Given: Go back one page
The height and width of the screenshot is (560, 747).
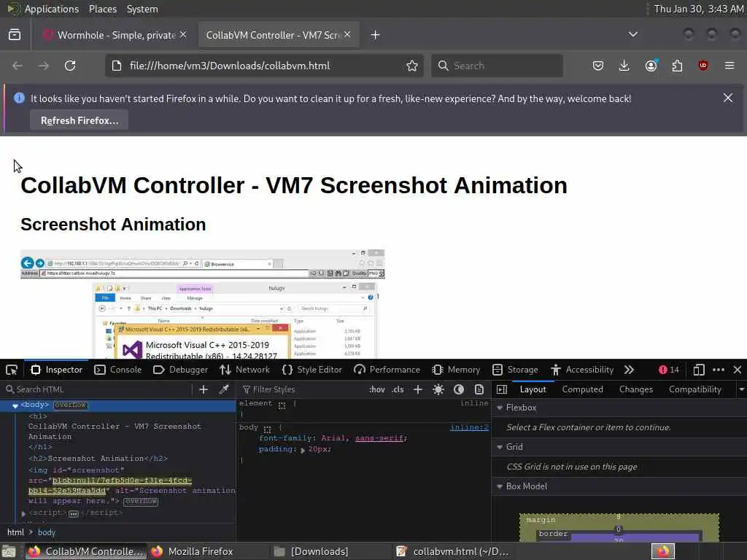Looking at the screenshot, I should [x=18, y=66].
